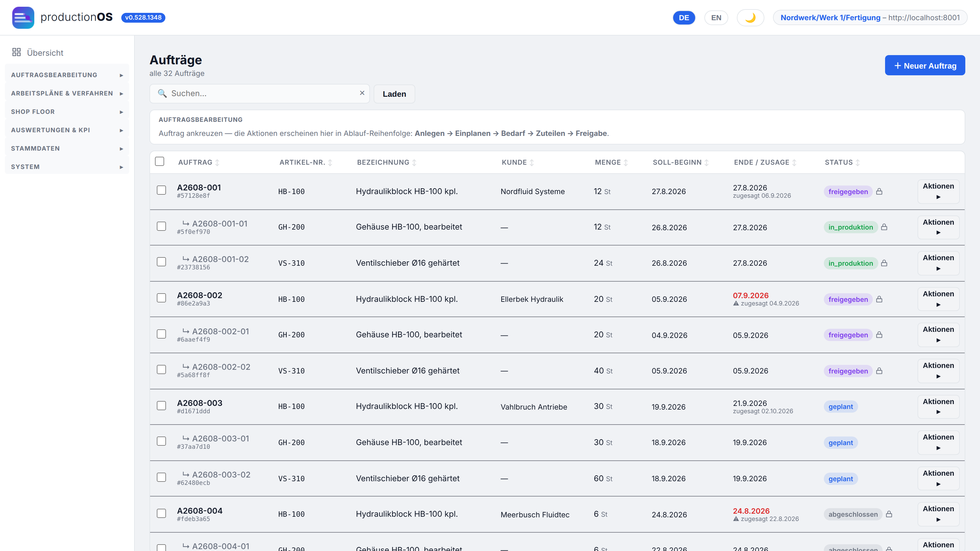980x551 pixels.
Task: Open Aktionen menu for A2608-001
Action: click(938, 191)
